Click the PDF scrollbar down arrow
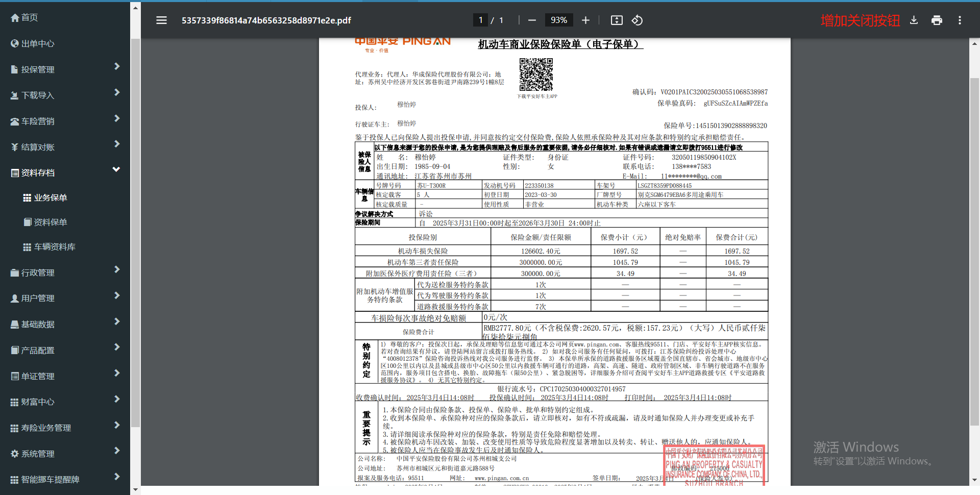Viewport: 980px width, 495px height. (974, 480)
